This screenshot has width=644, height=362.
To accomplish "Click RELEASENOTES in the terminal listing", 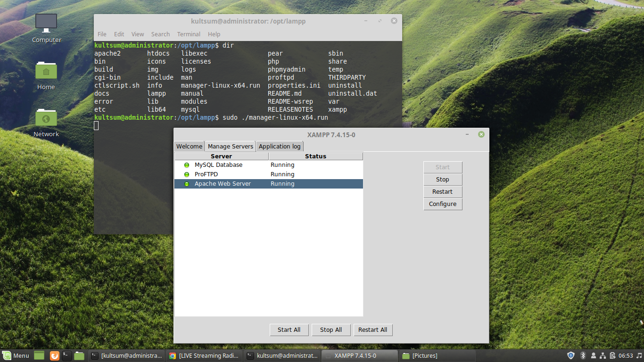I will tap(290, 109).
